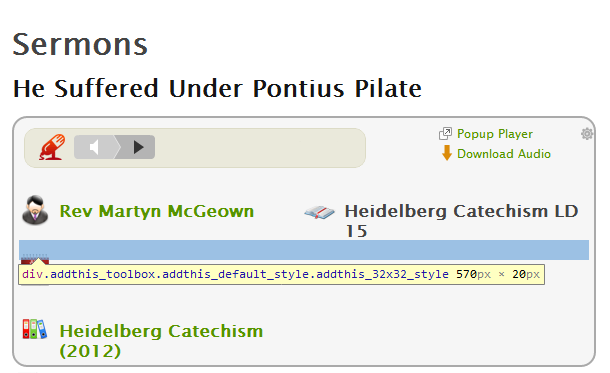
Task: Click the Sermons page heading
Action: 80,44
